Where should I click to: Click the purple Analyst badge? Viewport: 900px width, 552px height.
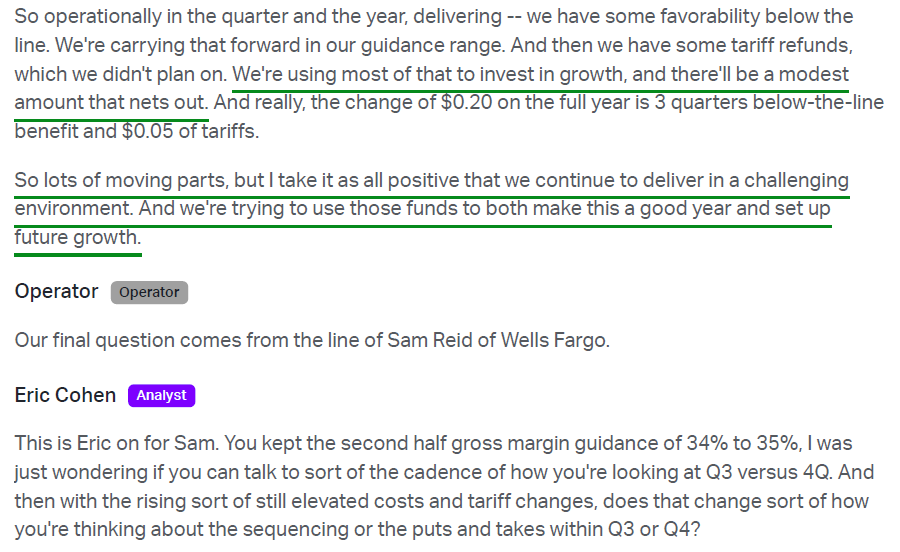[x=161, y=395]
